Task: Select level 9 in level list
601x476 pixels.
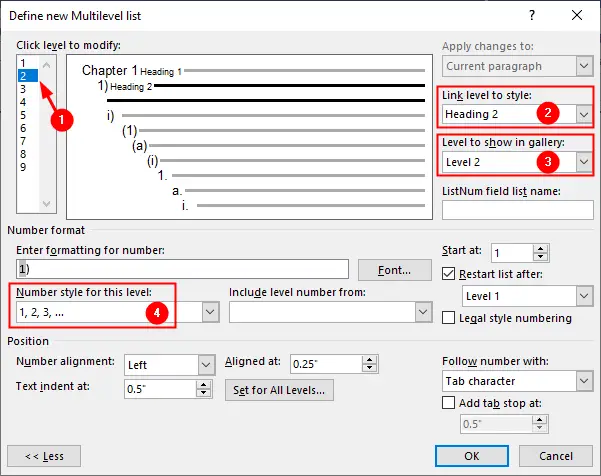Action: 23,167
